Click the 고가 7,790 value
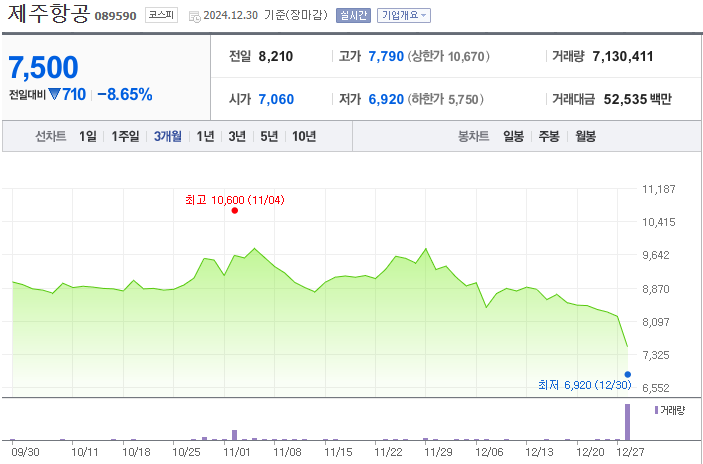This screenshot has height=464, width=703. coord(386,56)
